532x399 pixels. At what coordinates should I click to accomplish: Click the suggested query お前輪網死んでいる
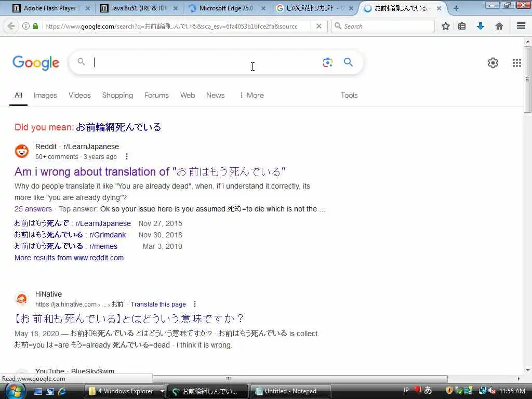click(118, 127)
